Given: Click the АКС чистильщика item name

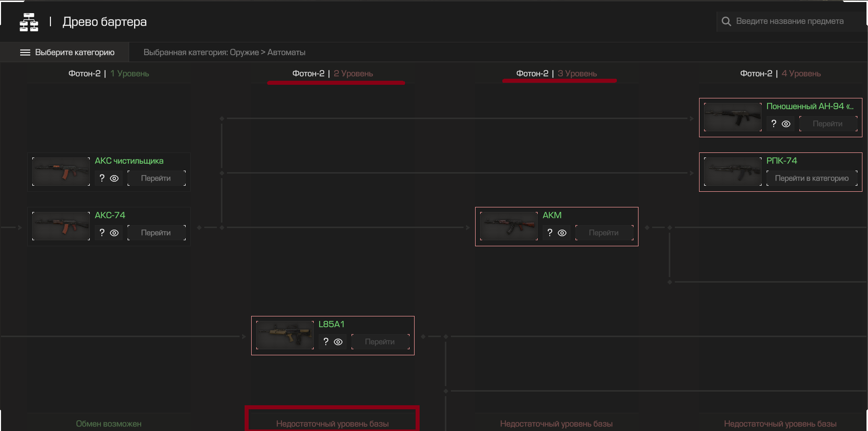Looking at the screenshot, I should point(129,161).
